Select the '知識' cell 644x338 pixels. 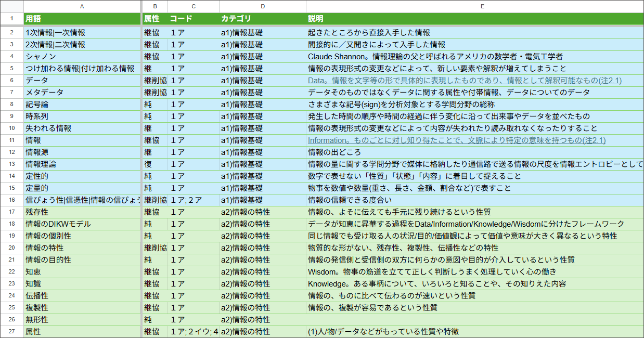click(82, 284)
